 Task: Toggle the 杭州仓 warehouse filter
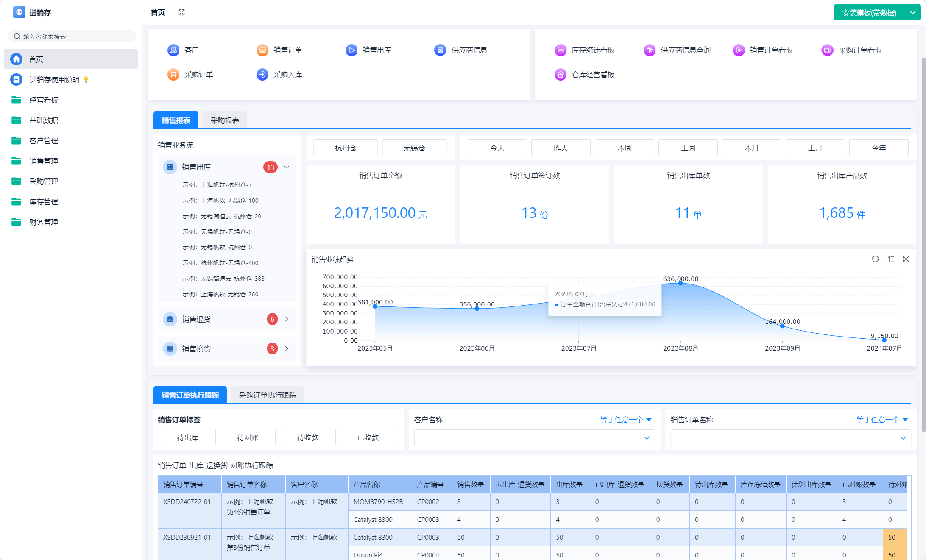[345, 148]
